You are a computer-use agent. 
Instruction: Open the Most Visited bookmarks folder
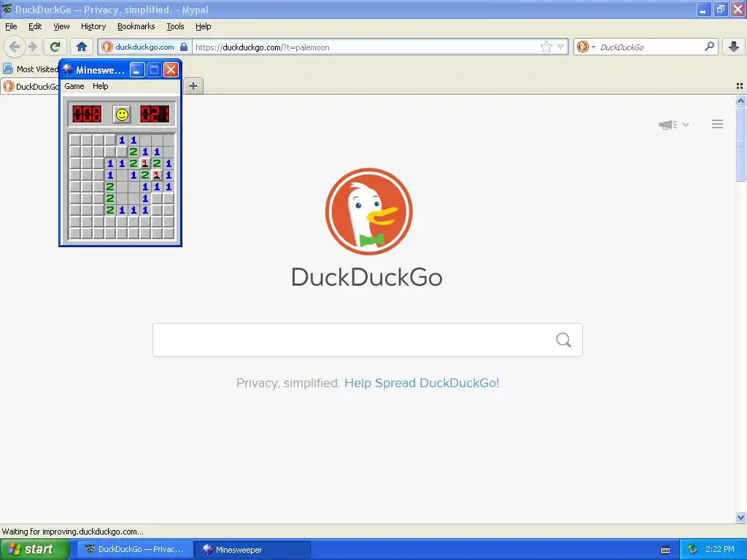(x=31, y=69)
